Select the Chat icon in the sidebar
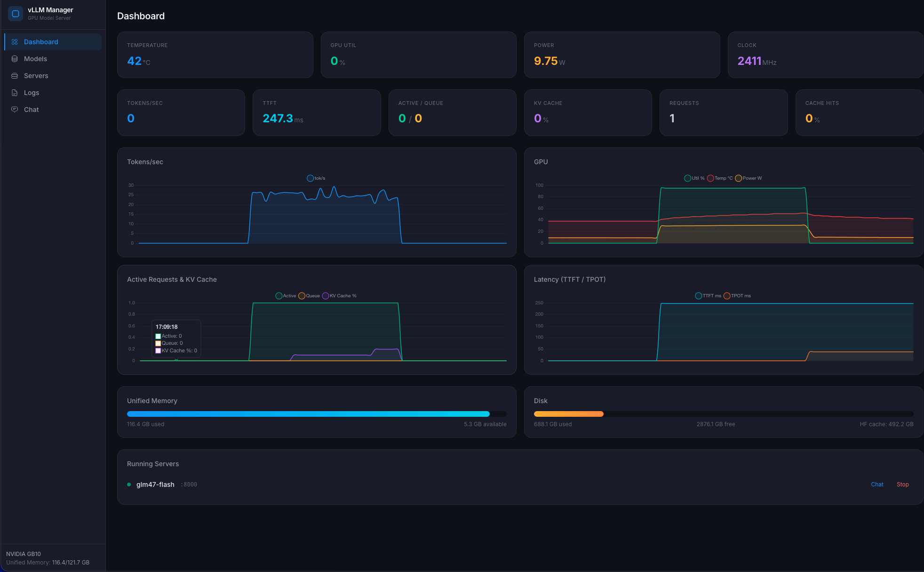The width and height of the screenshot is (924, 572). [15, 109]
